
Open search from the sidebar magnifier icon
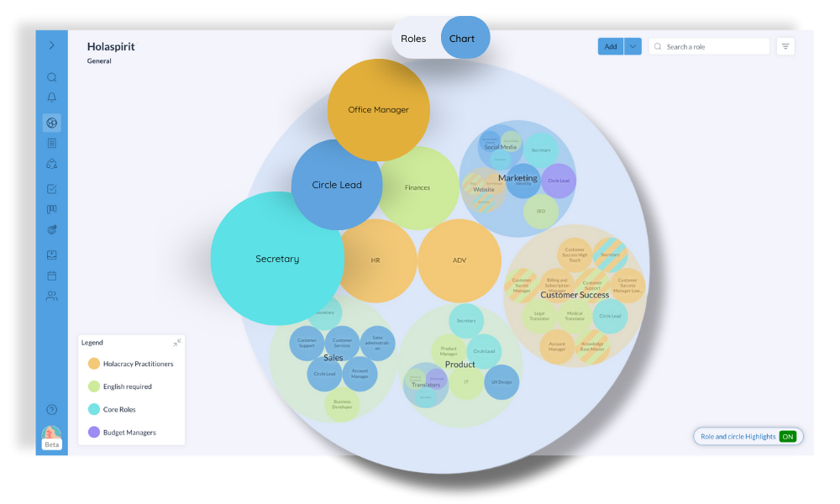pos(51,77)
